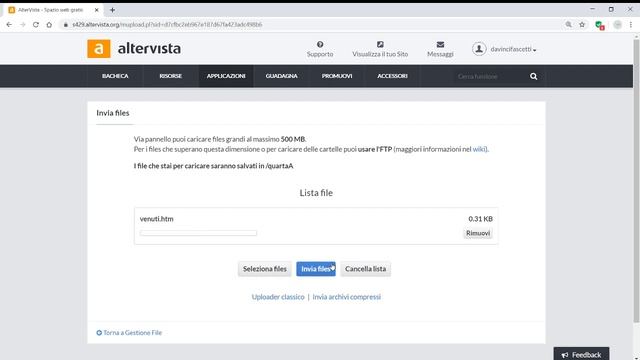The width and height of the screenshot is (640, 360).
Task: Click browser forward arrow
Action: pos(22,24)
